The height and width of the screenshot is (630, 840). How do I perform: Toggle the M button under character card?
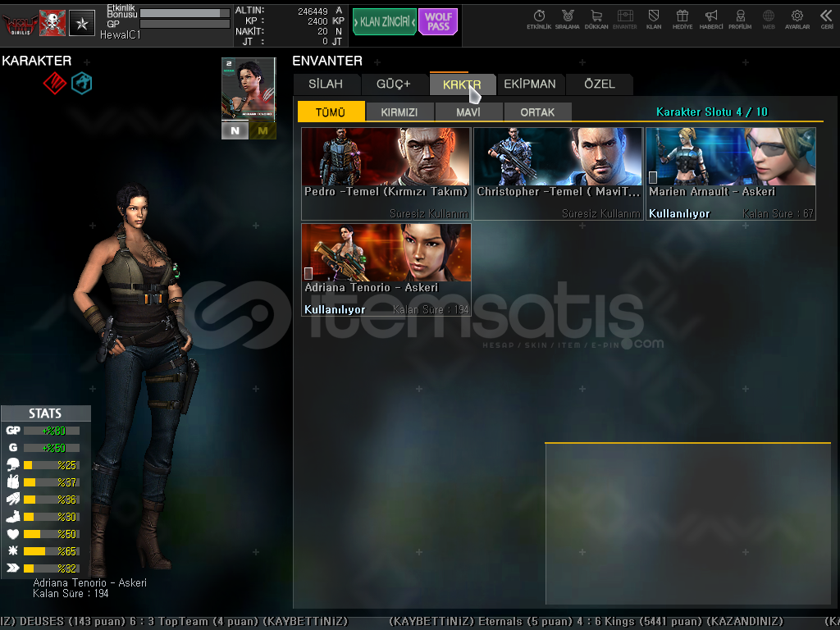point(262,130)
